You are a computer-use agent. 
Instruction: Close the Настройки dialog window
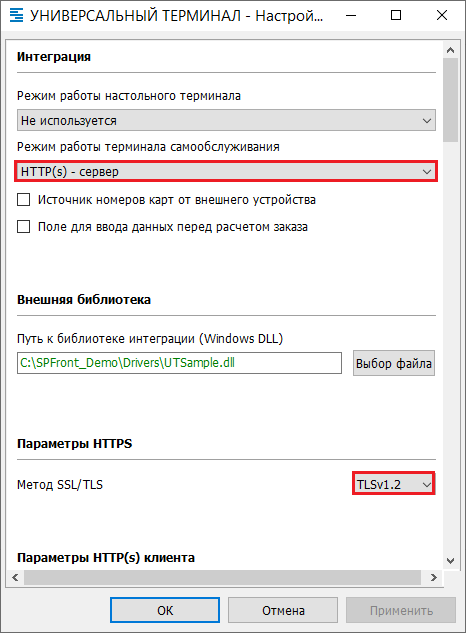(x=442, y=15)
